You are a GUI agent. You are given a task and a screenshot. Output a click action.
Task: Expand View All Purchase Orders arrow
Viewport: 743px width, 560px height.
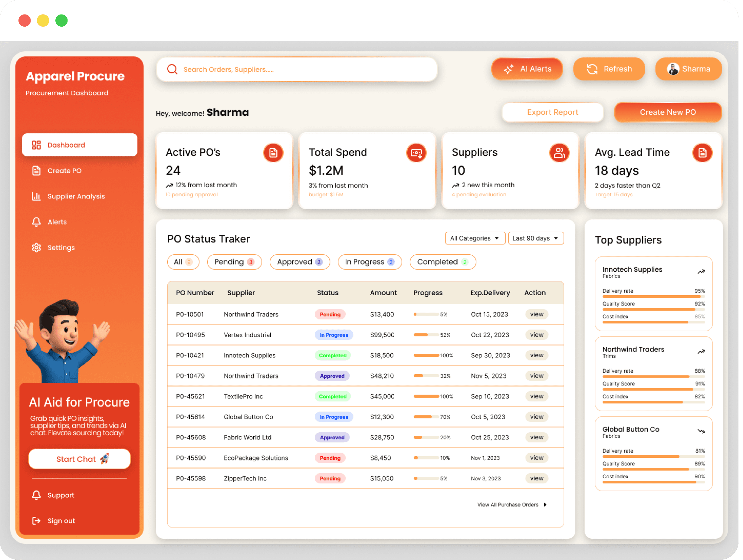545,505
